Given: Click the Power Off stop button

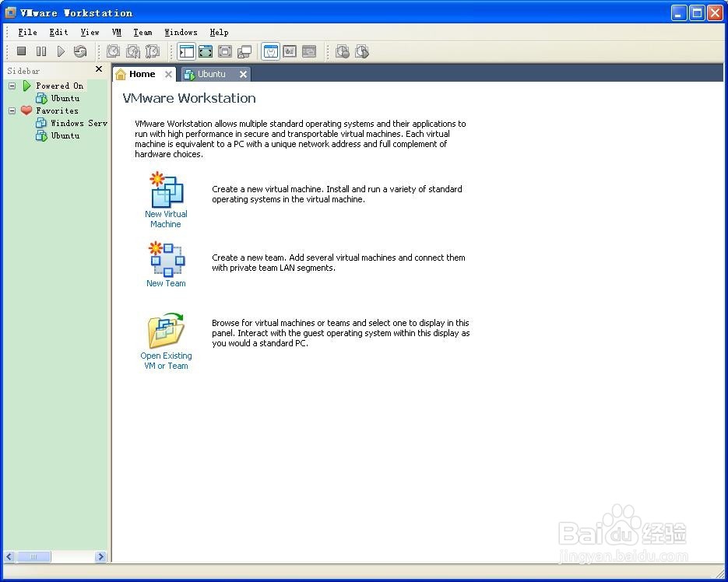Looking at the screenshot, I should coord(21,51).
